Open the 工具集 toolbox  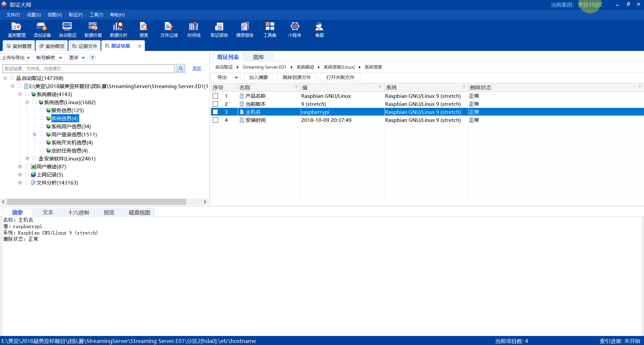270,29
